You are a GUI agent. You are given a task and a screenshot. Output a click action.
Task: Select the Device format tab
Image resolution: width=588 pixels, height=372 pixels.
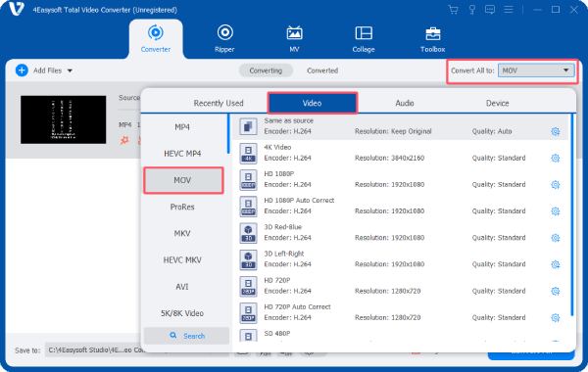[498, 103]
